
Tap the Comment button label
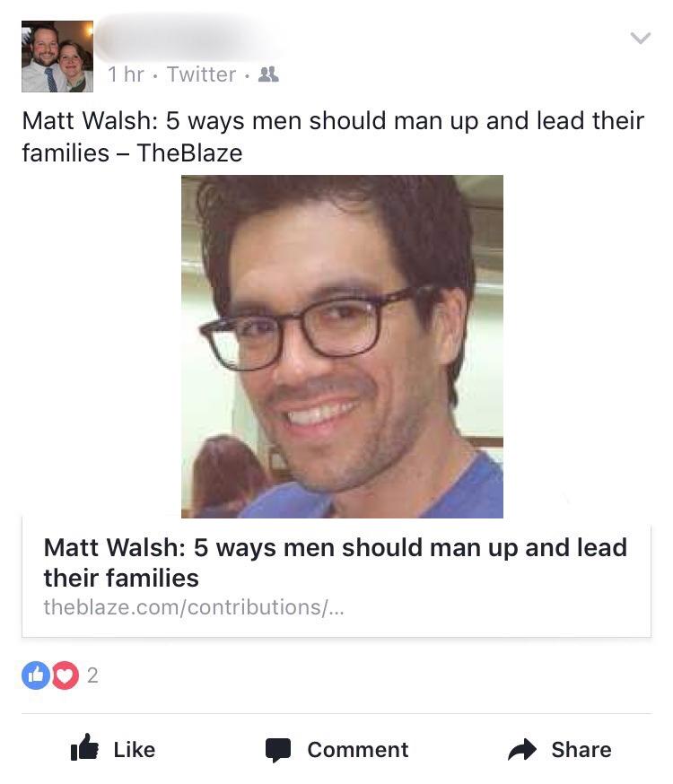coord(358,750)
